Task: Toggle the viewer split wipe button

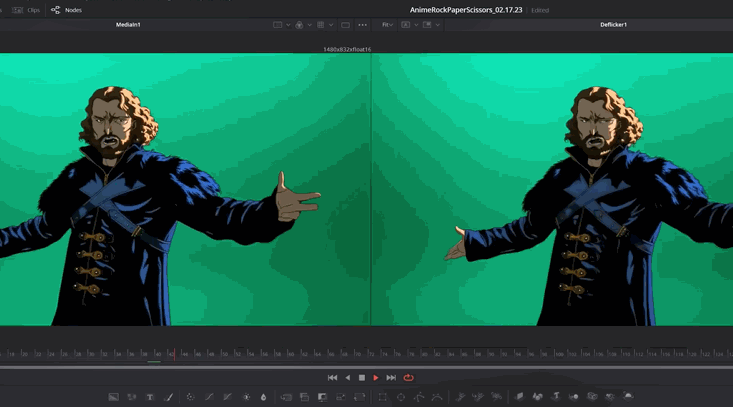Action: [277, 25]
